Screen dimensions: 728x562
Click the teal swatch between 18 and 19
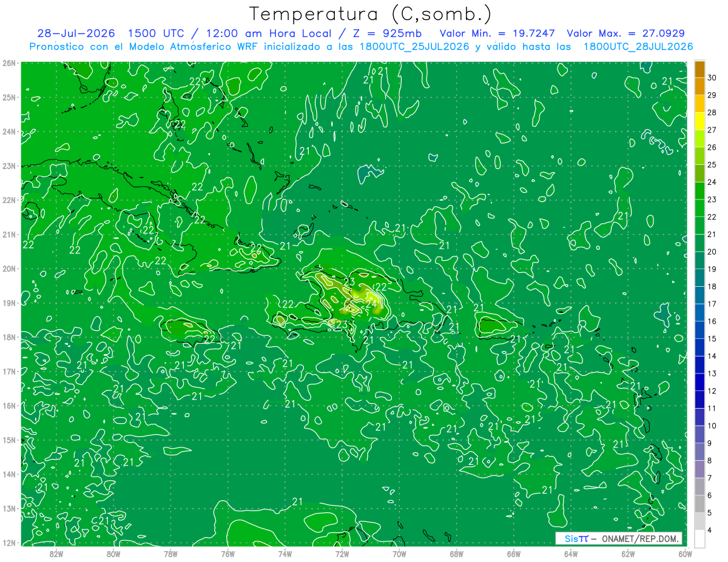click(x=699, y=278)
